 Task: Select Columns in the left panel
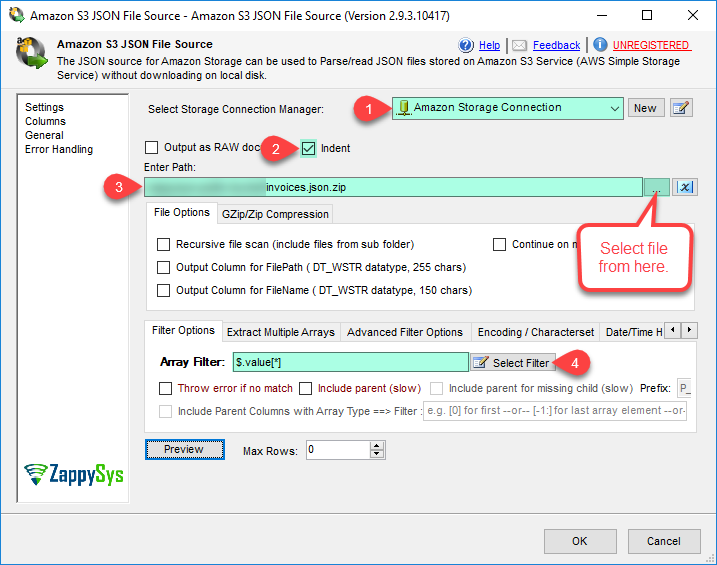45,121
